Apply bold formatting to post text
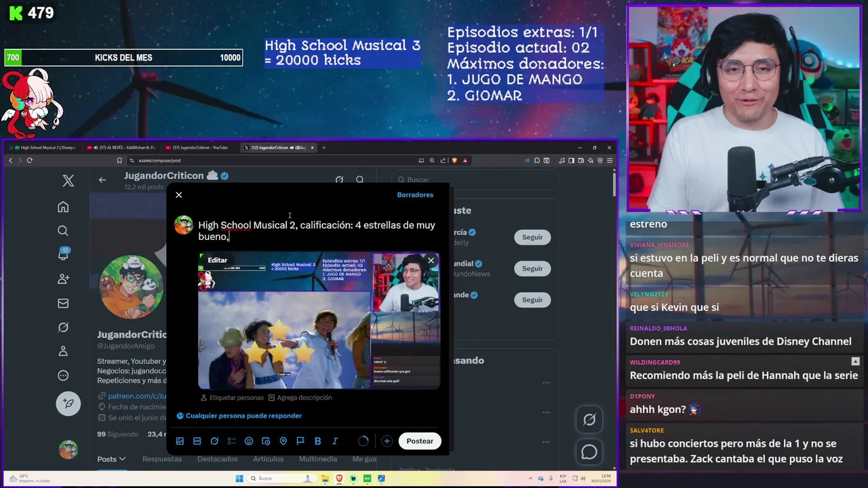868x488 pixels. coord(317,441)
